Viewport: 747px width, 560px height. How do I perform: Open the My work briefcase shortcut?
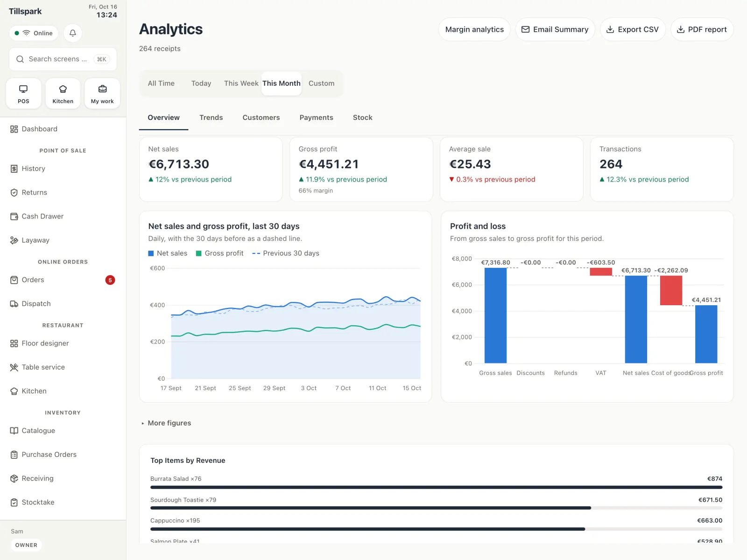click(102, 94)
